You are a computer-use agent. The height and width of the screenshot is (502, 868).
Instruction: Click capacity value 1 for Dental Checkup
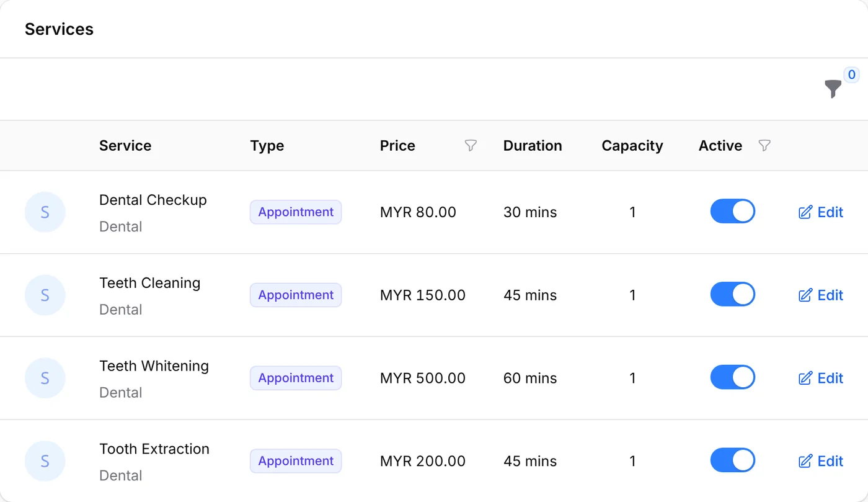(632, 212)
